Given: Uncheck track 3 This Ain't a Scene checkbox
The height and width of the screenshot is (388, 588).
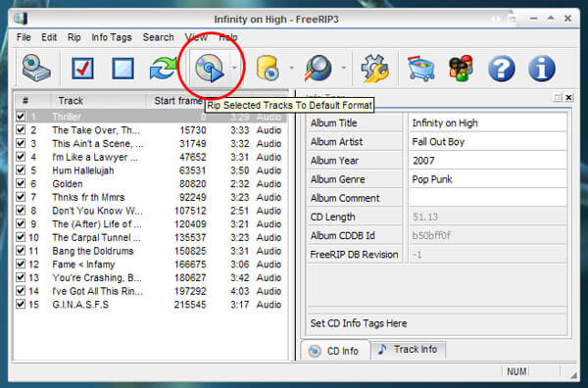Looking at the screenshot, I should pyautogui.click(x=21, y=144).
